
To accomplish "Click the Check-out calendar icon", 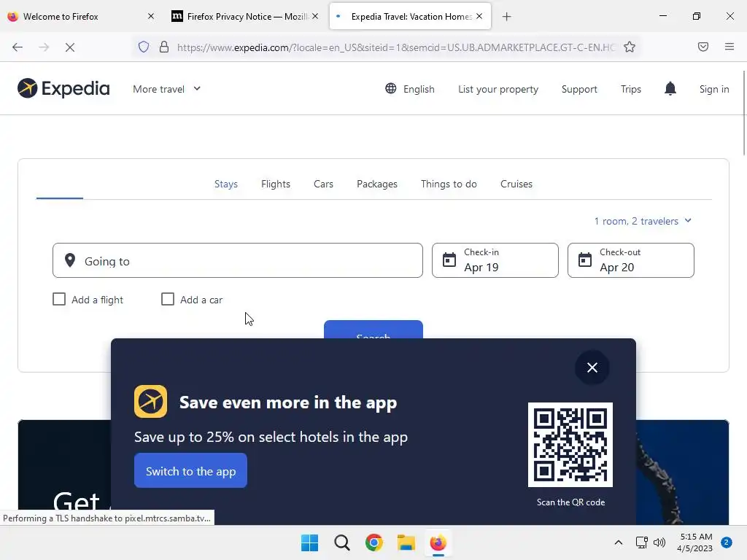I will tap(584, 260).
